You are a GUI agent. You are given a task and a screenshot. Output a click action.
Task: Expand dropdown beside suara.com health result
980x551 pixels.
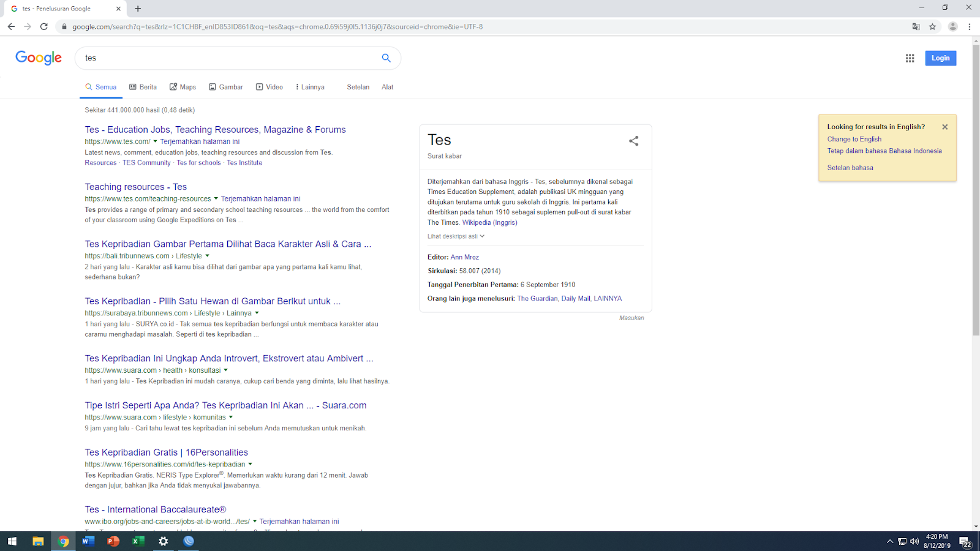tap(225, 370)
